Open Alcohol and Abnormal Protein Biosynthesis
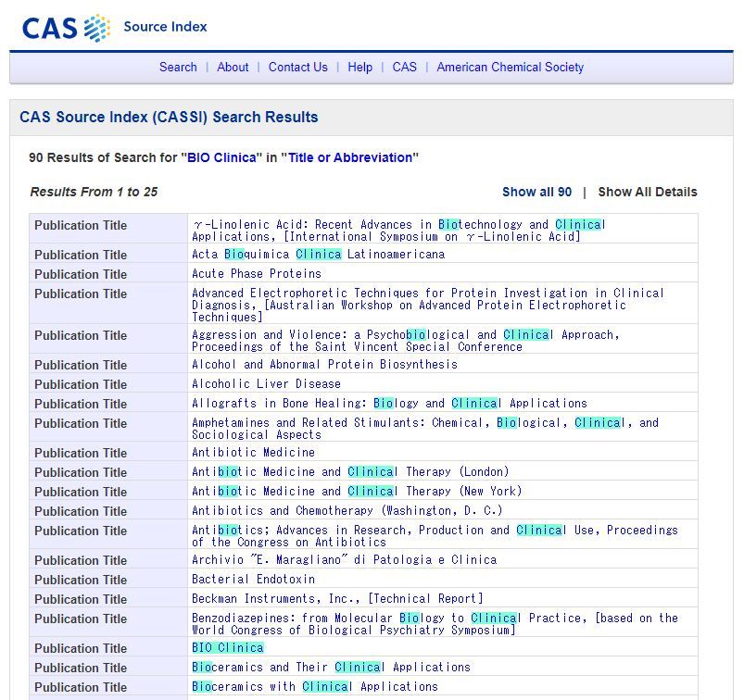Viewport: 744px width, 700px height. pyautogui.click(x=324, y=364)
